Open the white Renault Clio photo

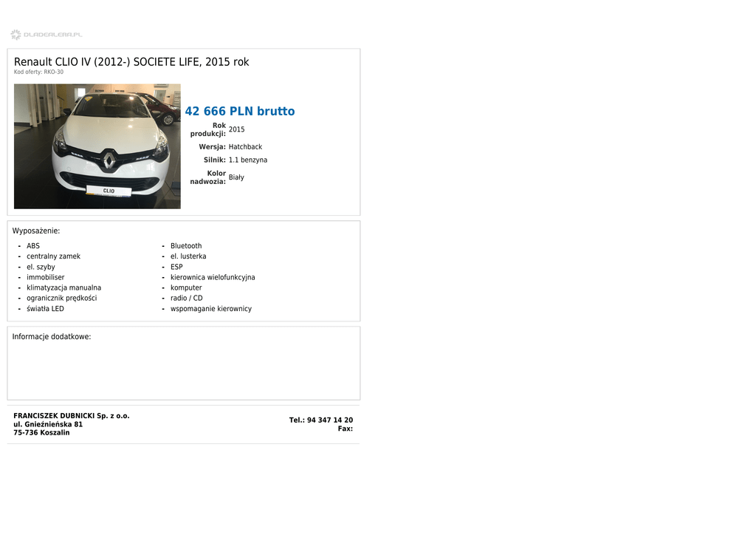tap(97, 146)
